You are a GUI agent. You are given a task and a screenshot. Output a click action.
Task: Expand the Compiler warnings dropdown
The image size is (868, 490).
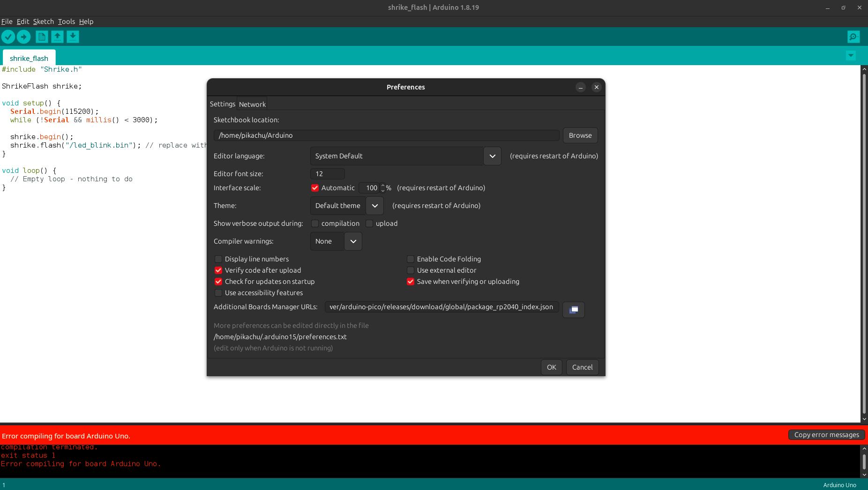click(353, 241)
